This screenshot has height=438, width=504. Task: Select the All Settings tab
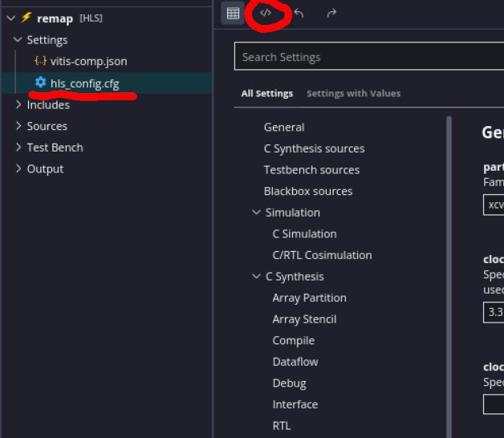267,94
